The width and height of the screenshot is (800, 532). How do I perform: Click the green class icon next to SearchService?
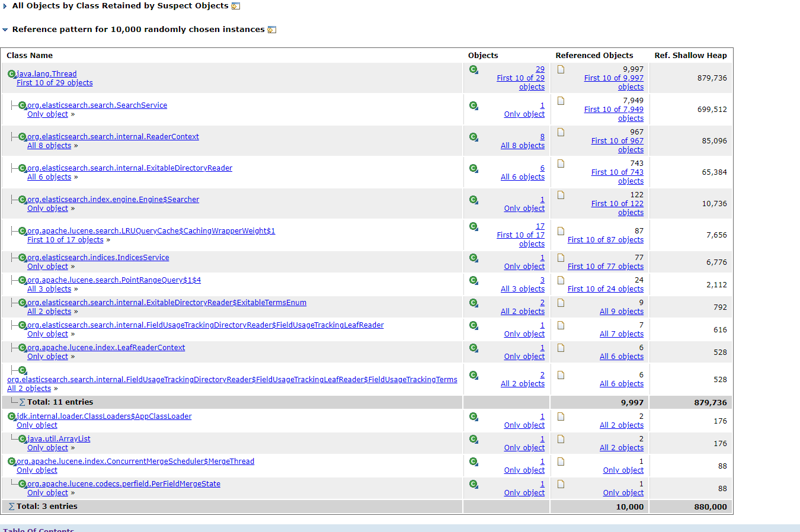23,105
